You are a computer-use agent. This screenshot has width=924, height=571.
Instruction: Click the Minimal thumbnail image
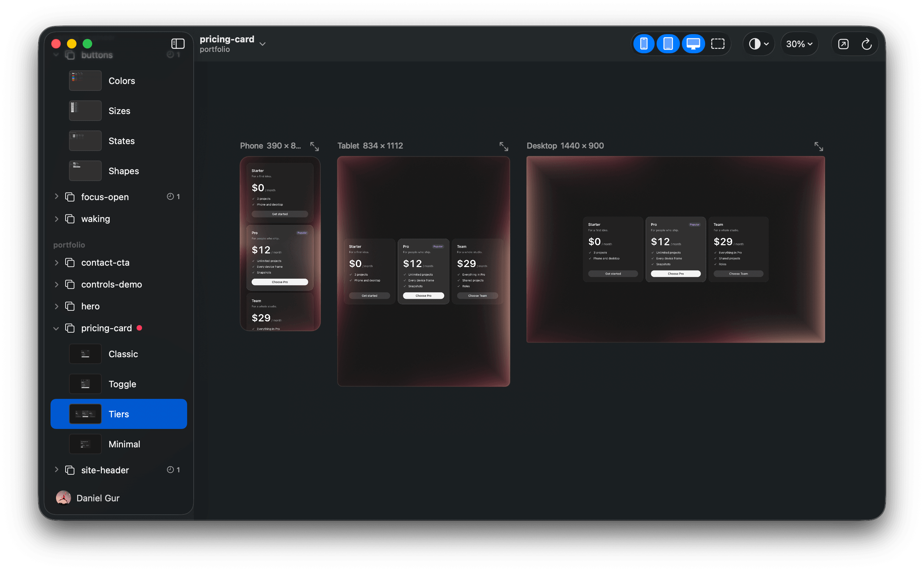(85, 444)
